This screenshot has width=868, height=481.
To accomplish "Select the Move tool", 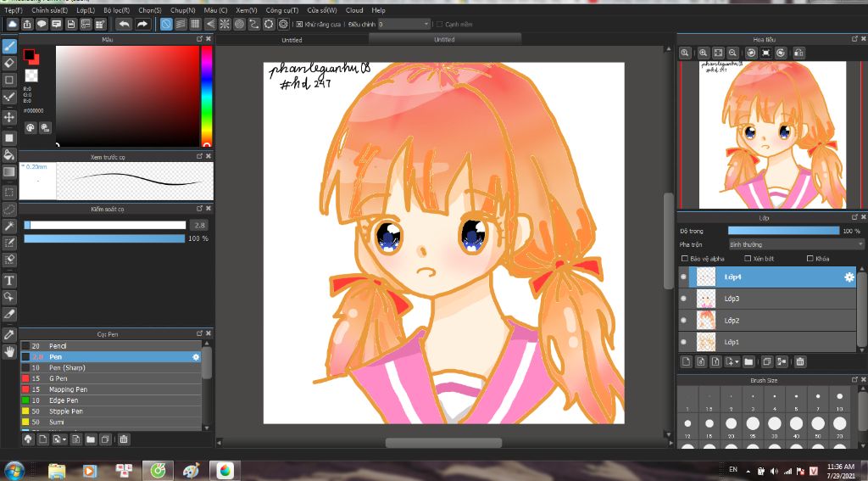I will click(x=9, y=117).
